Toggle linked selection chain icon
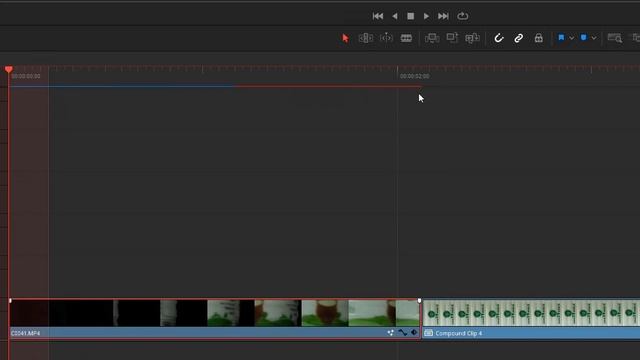The width and height of the screenshot is (640, 360). click(x=518, y=38)
